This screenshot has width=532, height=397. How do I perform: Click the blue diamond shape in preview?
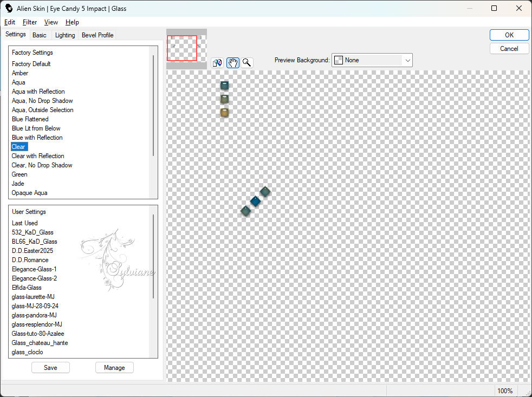[255, 201]
